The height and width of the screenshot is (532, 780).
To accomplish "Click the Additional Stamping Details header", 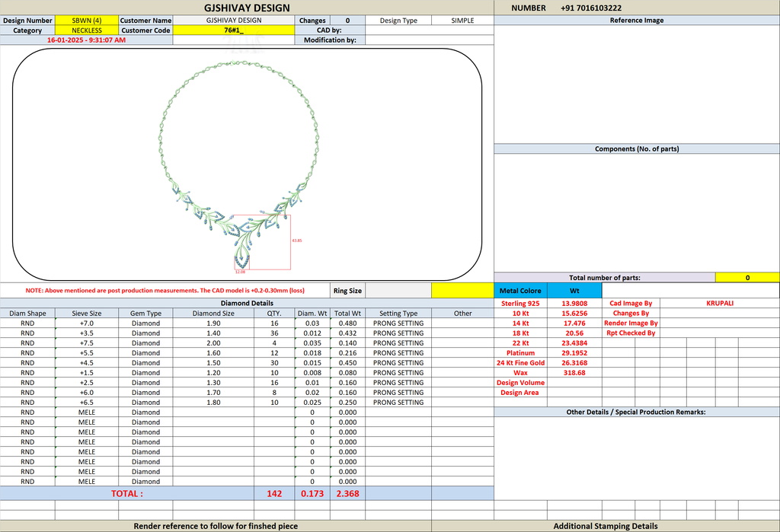I will point(606,526).
